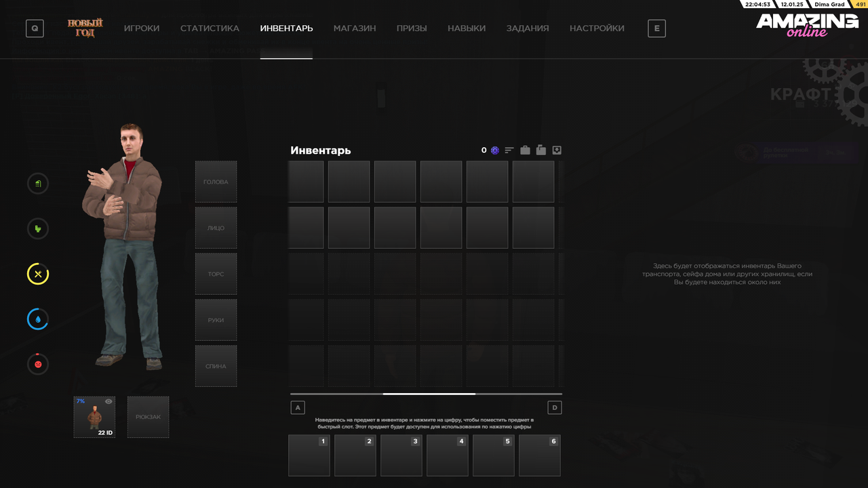Click the 12.01.25 date display
Screen dimensions: 868x488
click(x=791, y=4)
